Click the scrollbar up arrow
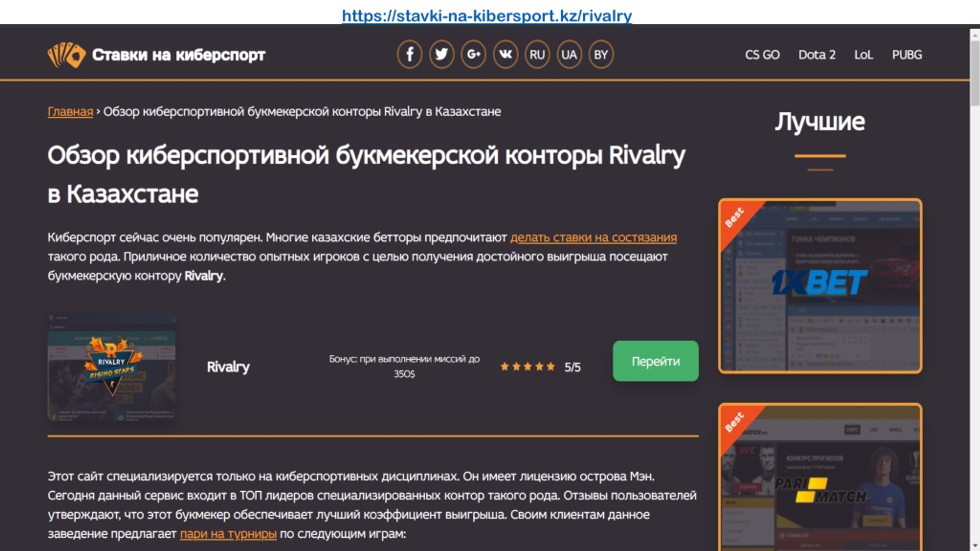980x551 pixels. pyautogui.click(x=975, y=35)
